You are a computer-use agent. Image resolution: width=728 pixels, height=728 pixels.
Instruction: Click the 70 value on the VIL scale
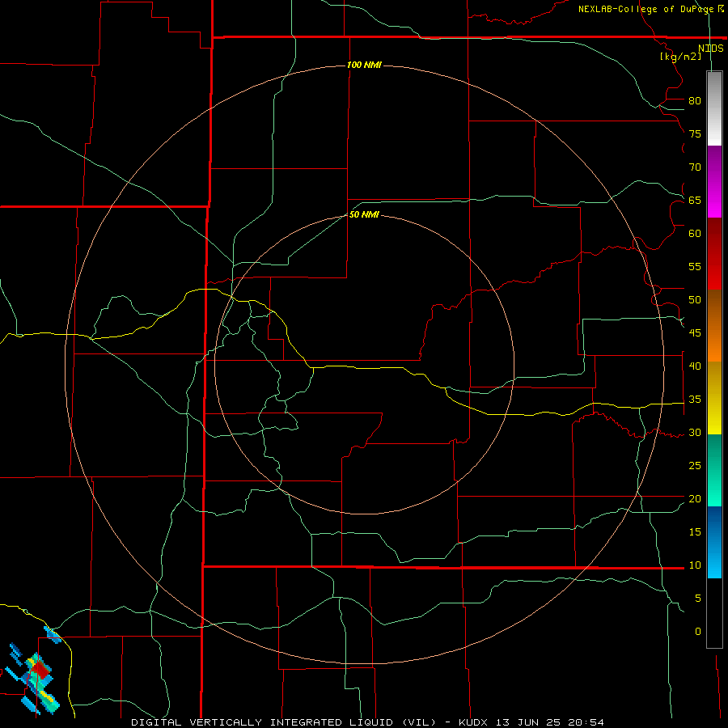[x=695, y=167]
